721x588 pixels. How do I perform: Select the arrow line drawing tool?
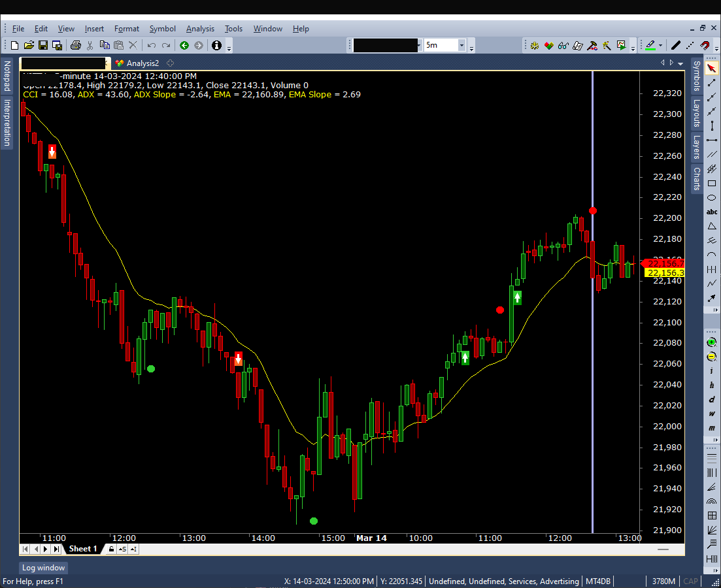711,298
